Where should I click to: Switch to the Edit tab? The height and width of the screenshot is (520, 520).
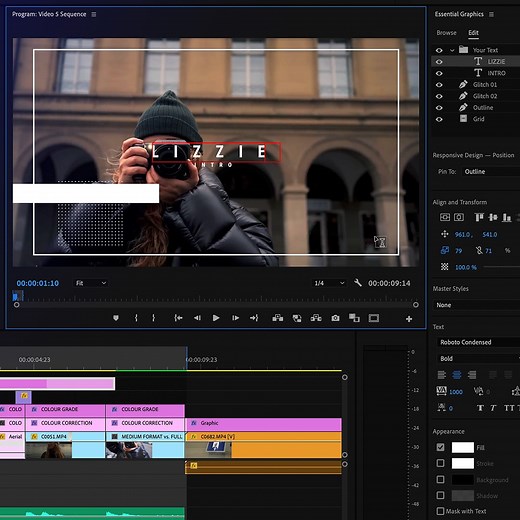473,33
